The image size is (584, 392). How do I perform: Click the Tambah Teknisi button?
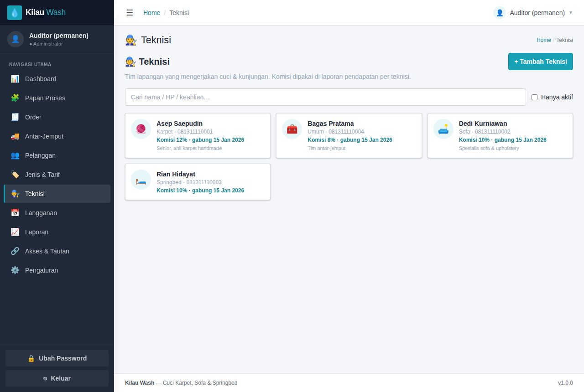point(541,62)
